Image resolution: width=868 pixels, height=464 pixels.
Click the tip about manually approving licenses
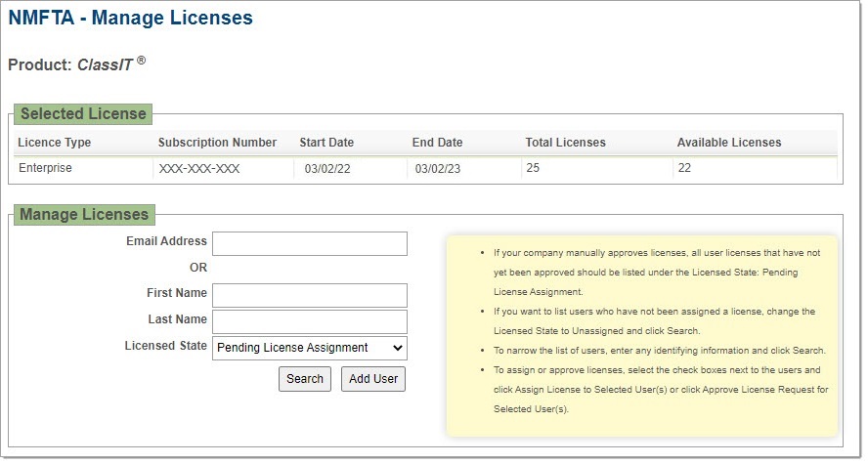pos(657,273)
